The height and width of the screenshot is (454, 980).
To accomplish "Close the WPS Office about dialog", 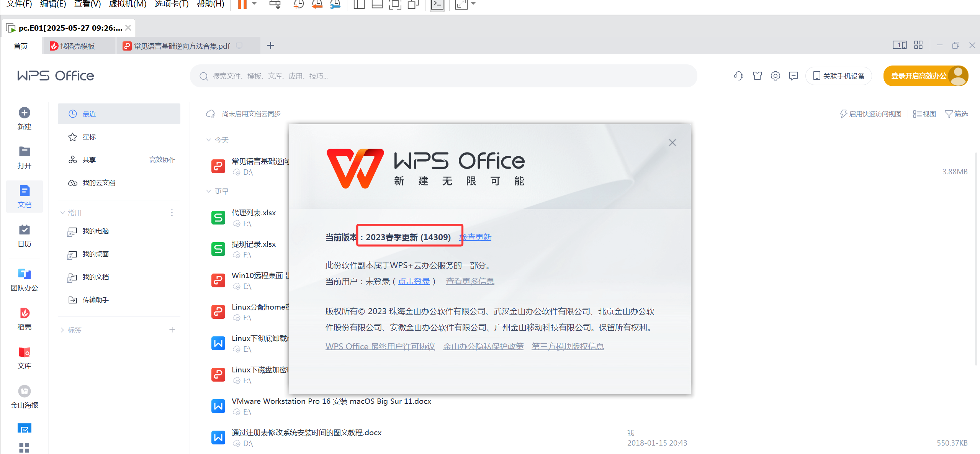I will [672, 143].
